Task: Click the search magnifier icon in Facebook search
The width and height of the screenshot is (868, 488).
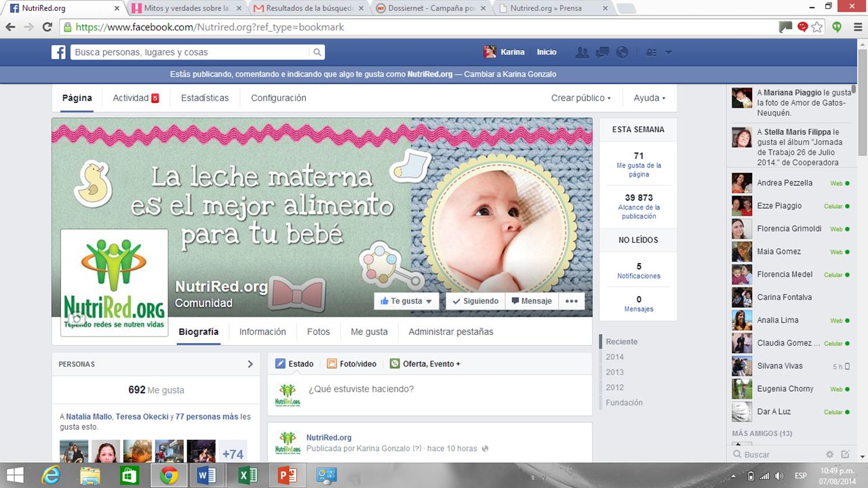Action: 317,52
